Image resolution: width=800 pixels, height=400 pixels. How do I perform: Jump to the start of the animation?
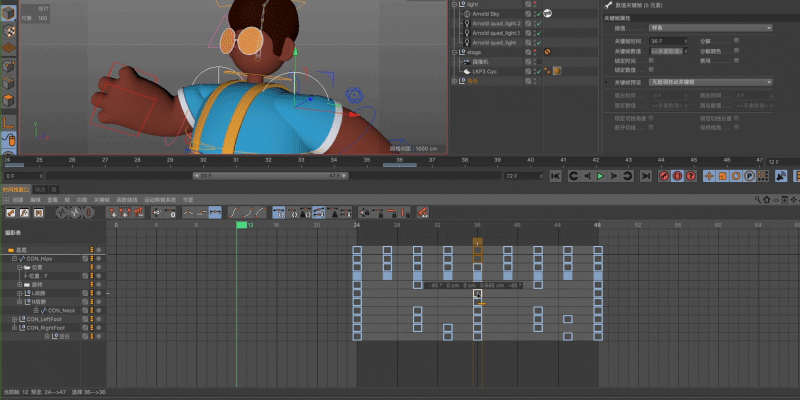point(556,176)
